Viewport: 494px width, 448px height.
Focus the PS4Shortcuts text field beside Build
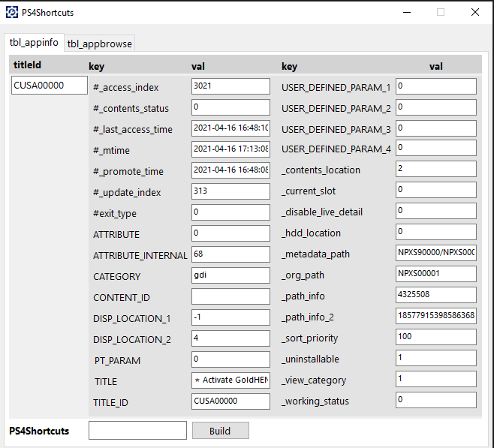pyautogui.click(x=137, y=430)
